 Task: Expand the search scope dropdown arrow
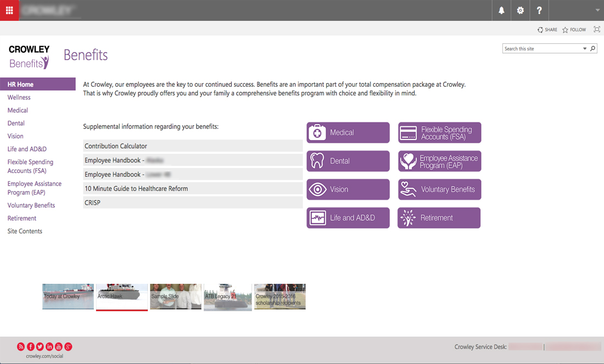pos(585,48)
